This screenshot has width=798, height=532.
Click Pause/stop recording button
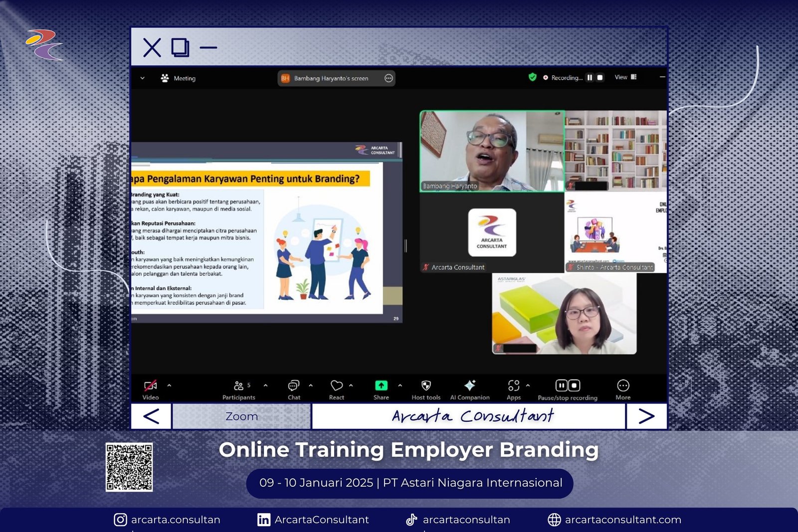tap(568, 389)
